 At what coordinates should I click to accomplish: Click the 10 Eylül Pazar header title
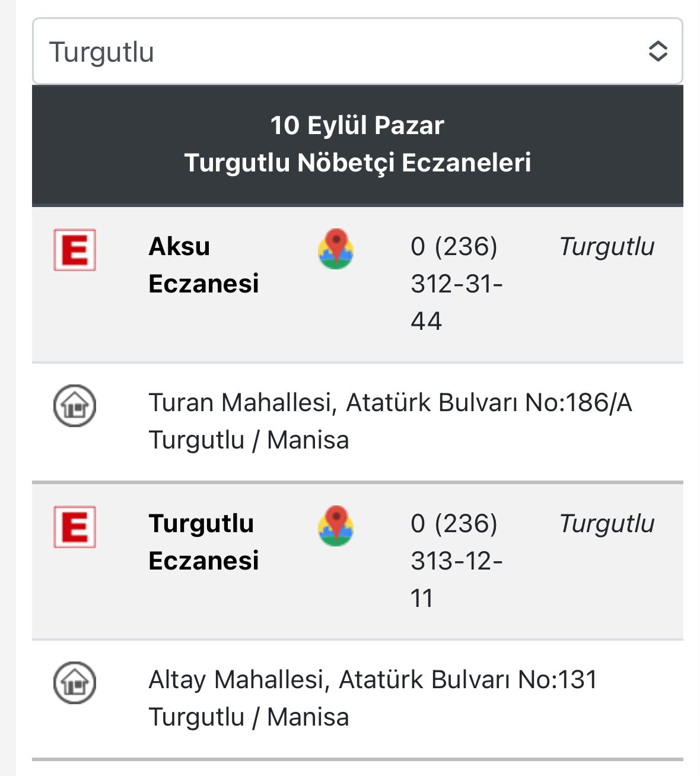click(357, 126)
